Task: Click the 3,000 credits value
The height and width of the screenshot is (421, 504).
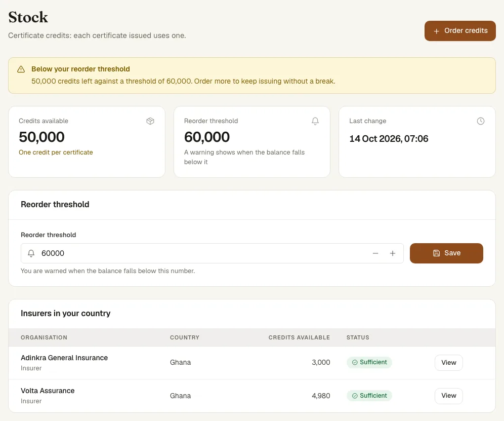Action: pyautogui.click(x=321, y=362)
